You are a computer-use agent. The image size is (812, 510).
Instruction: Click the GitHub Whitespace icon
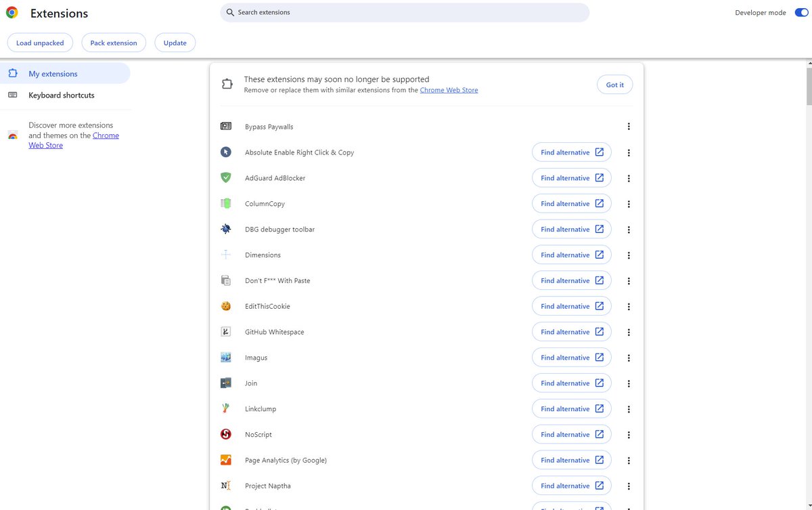click(x=226, y=332)
